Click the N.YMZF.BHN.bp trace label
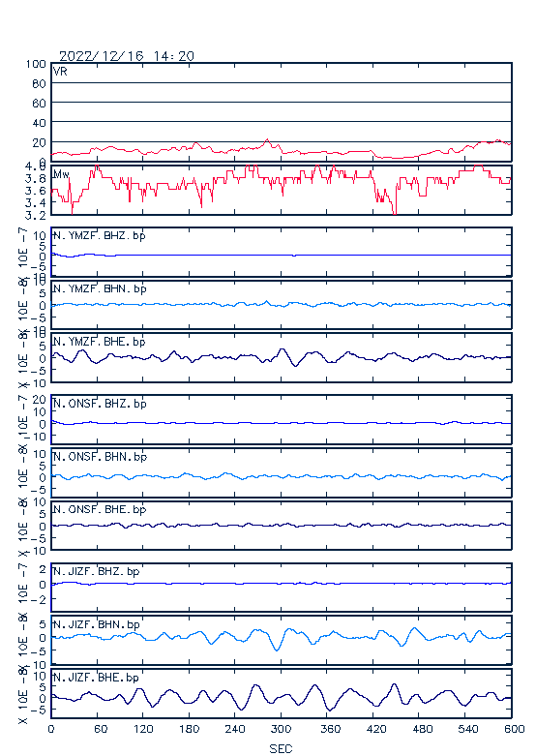 coord(100,288)
